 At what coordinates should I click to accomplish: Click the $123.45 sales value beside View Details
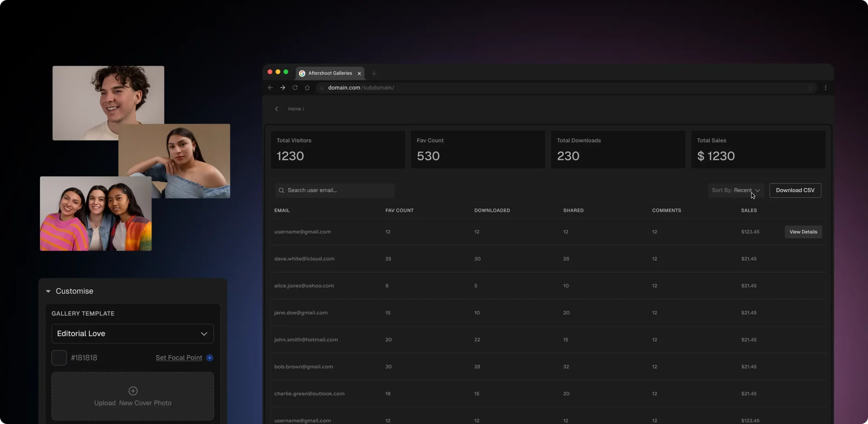pos(750,232)
